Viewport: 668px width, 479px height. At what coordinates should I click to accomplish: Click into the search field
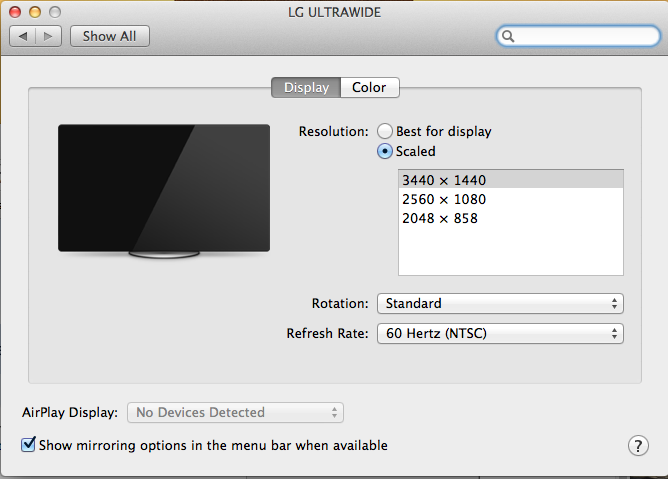click(x=579, y=36)
